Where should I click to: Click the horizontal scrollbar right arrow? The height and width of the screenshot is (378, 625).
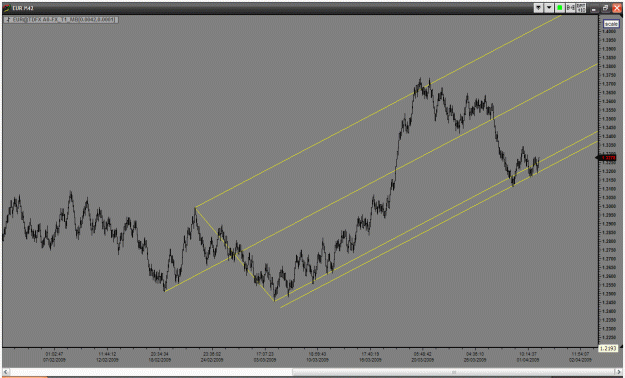click(619, 372)
